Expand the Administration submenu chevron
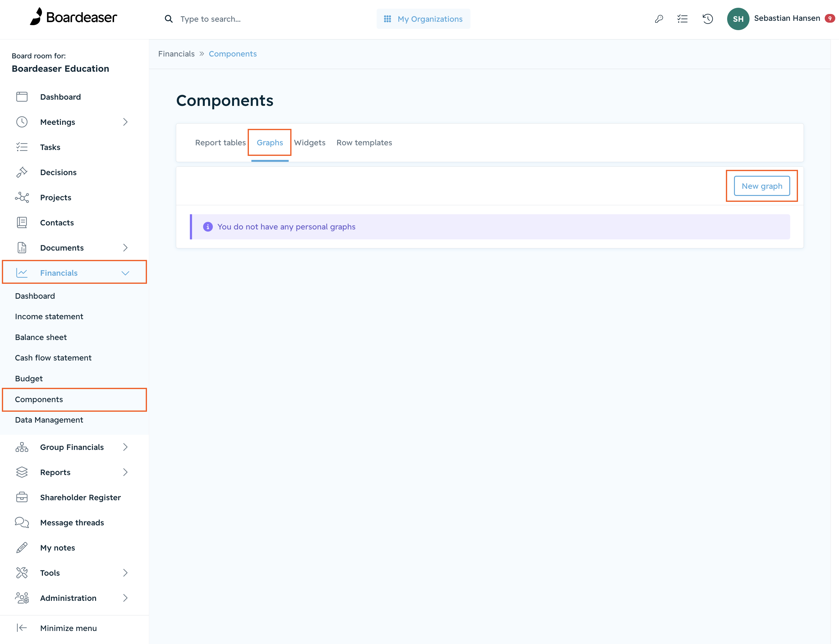Viewport: 839px width, 644px height. (125, 598)
